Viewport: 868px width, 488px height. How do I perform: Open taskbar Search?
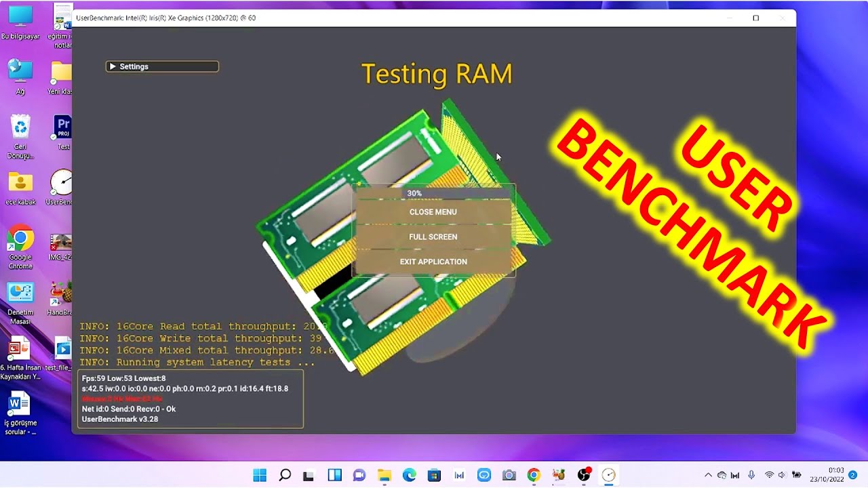pyautogui.click(x=285, y=475)
